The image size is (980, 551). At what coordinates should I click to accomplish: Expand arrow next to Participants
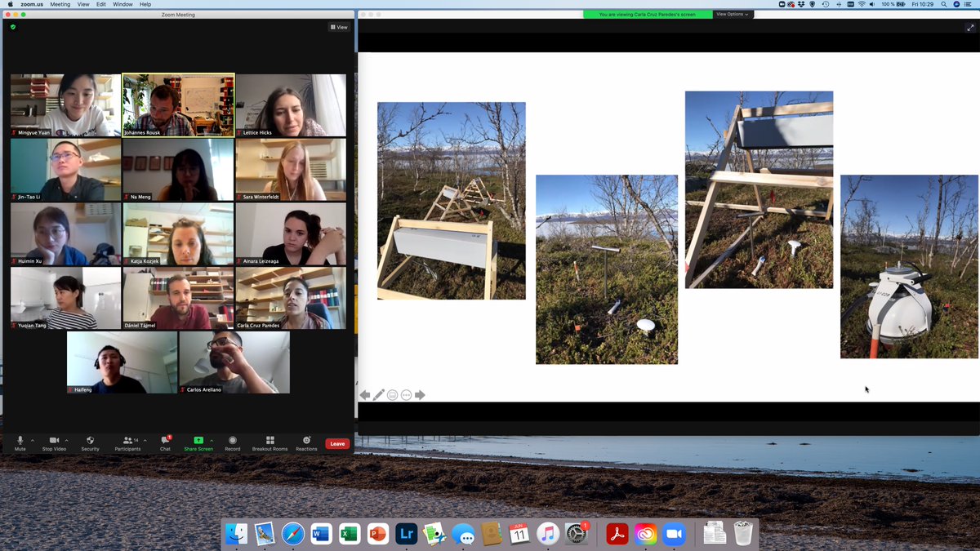145,441
